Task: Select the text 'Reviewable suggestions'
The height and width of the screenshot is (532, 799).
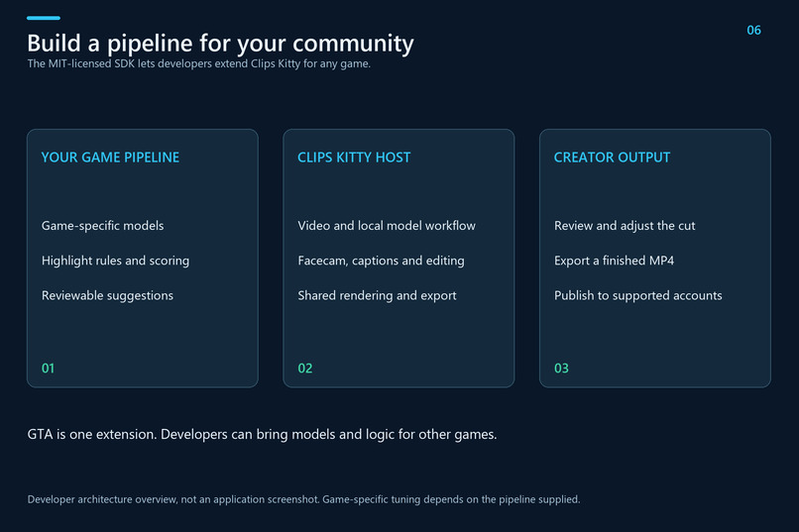Action: point(107,296)
